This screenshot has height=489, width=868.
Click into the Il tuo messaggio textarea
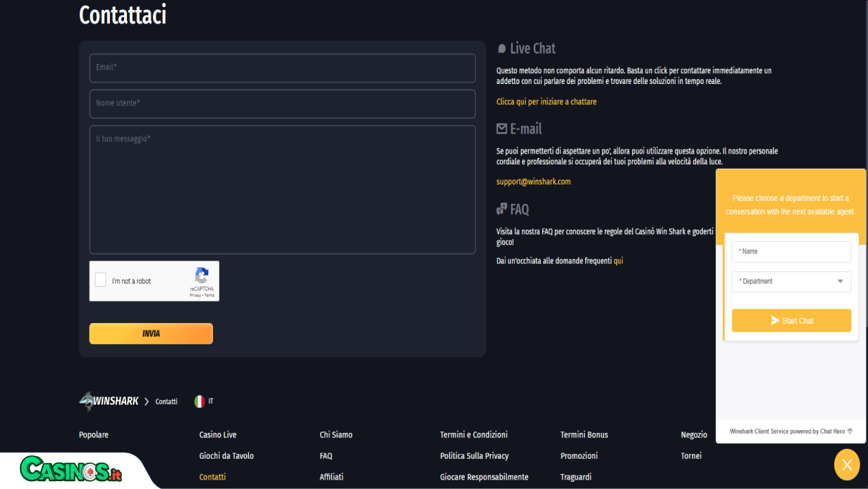tap(282, 190)
